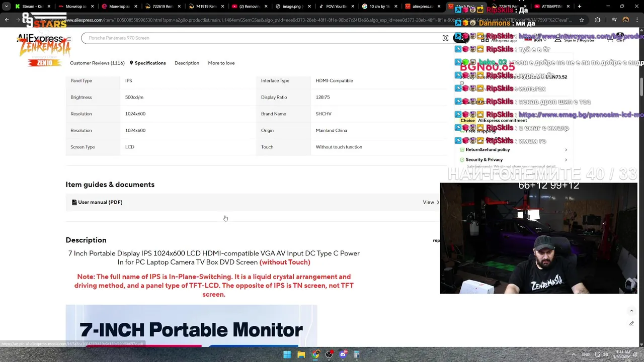644x362 pixels.
Task: Click the browser back arrow
Action: (7, 20)
